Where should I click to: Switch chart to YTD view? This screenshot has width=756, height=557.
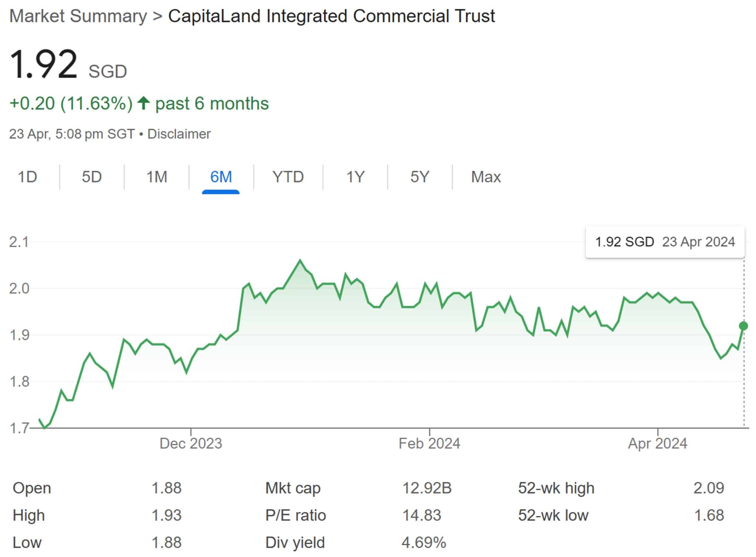tap(288, 177)
